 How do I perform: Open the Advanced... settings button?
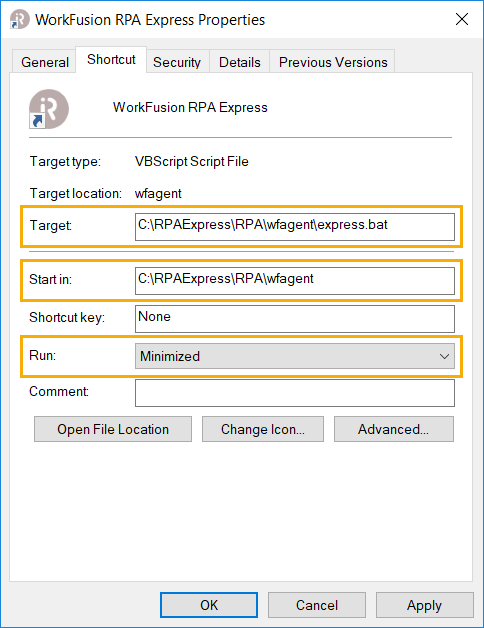coord(394,429)
